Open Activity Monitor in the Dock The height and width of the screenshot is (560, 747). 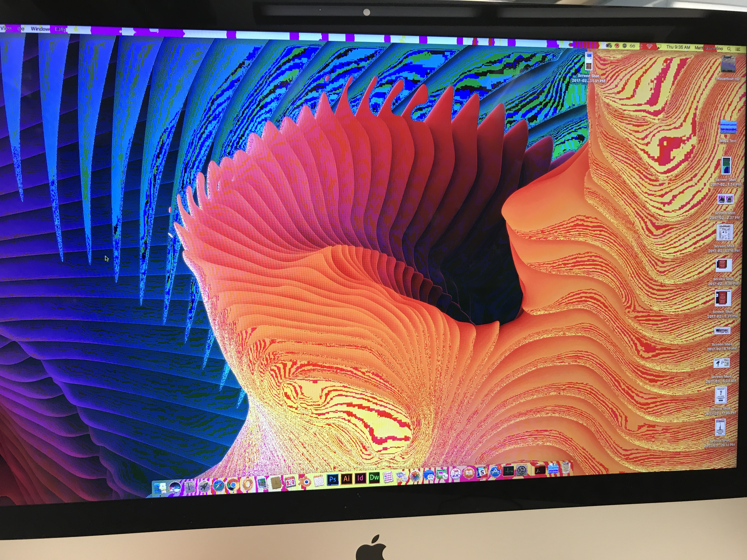508,471
